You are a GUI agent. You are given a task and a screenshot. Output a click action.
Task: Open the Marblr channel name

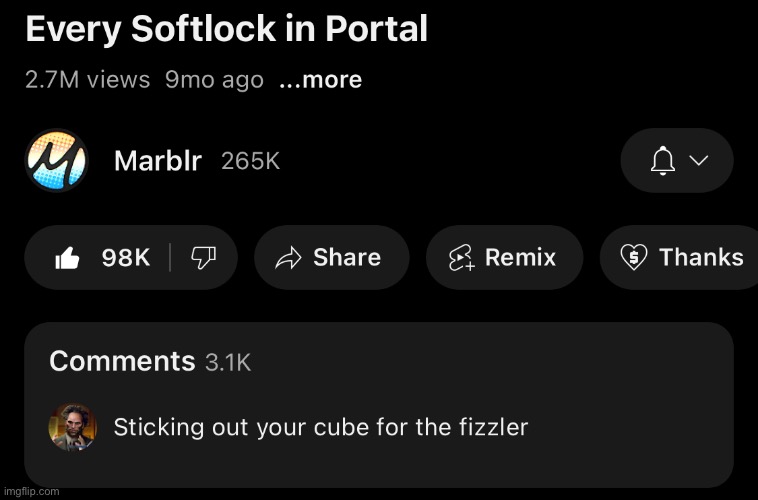pos(158,161)
